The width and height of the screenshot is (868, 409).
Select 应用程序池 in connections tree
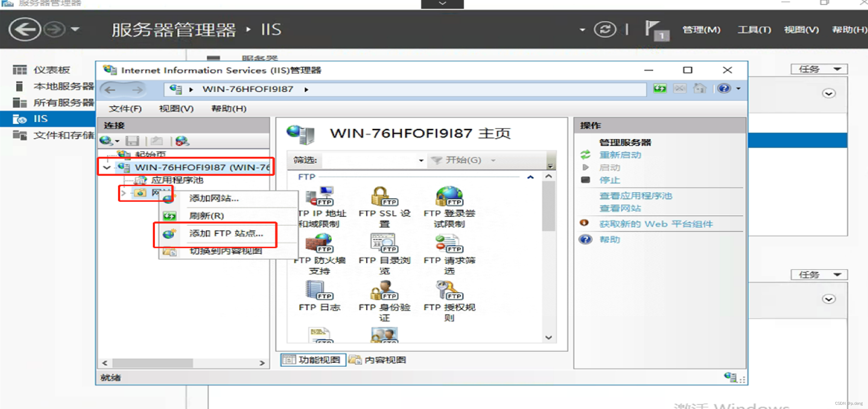coord(177,180)
